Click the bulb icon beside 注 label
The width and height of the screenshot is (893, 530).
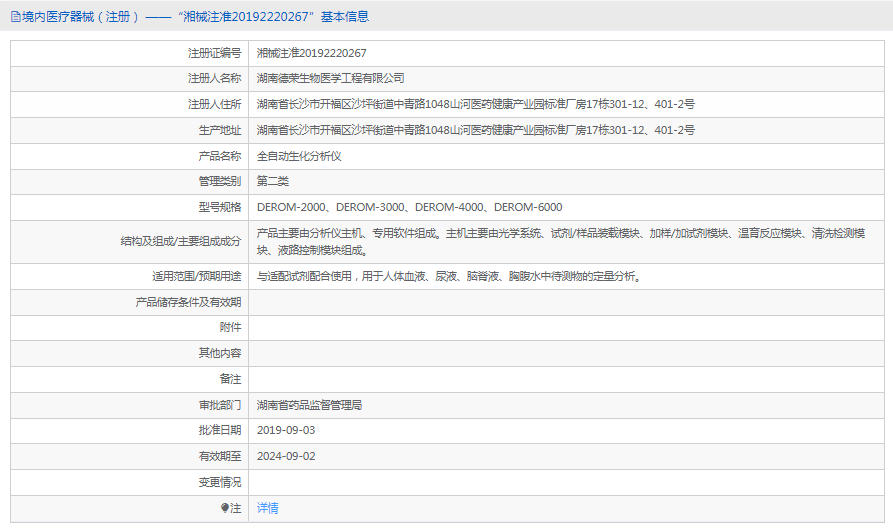pyautogui.click(x=225, y=508)
